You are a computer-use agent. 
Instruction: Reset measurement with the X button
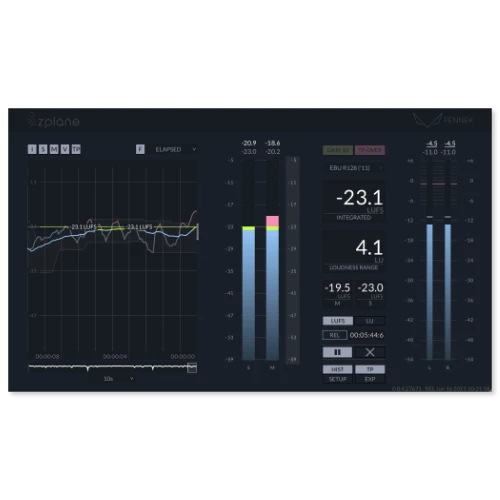point(370,352)
